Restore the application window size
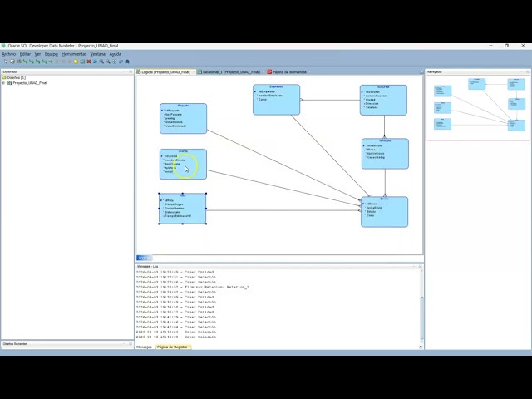532x399 pixels. [506, 46]
